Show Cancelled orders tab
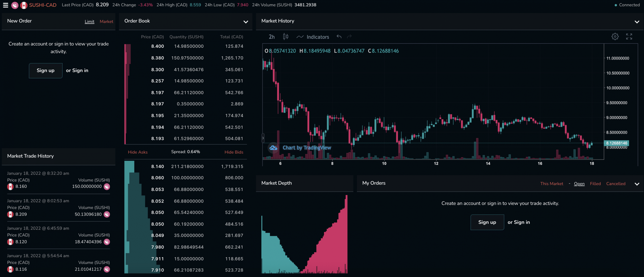Screen dimensions: 644x277 coord(616,184)
